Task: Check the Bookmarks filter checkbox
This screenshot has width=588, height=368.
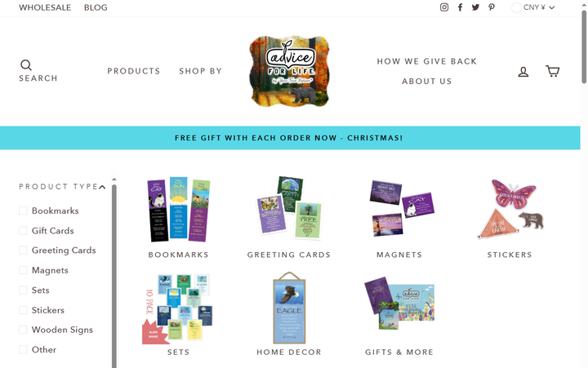Action: pos(23,211)
